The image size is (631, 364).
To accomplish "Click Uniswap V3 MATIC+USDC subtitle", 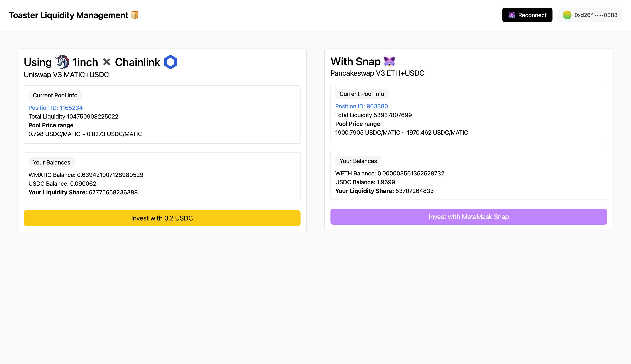I will (x=66, y=75).
